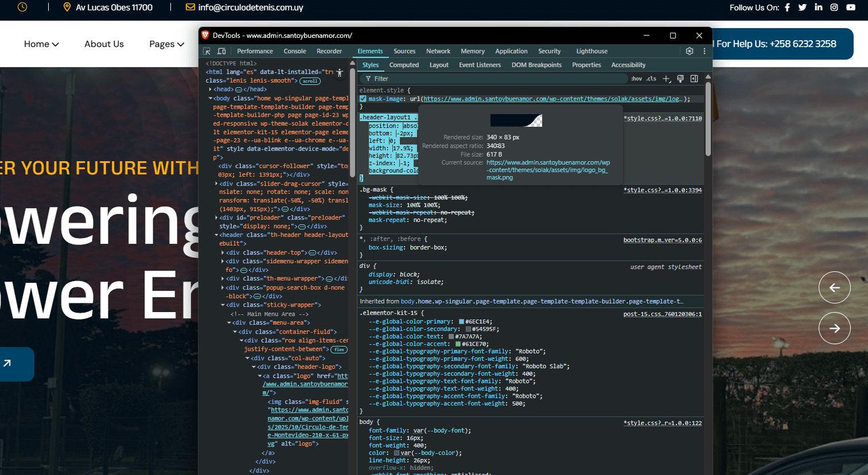This screenshot has height=475, width=868.
Task: Toggle the :hov element state button
Action: [x=636, y=79]
